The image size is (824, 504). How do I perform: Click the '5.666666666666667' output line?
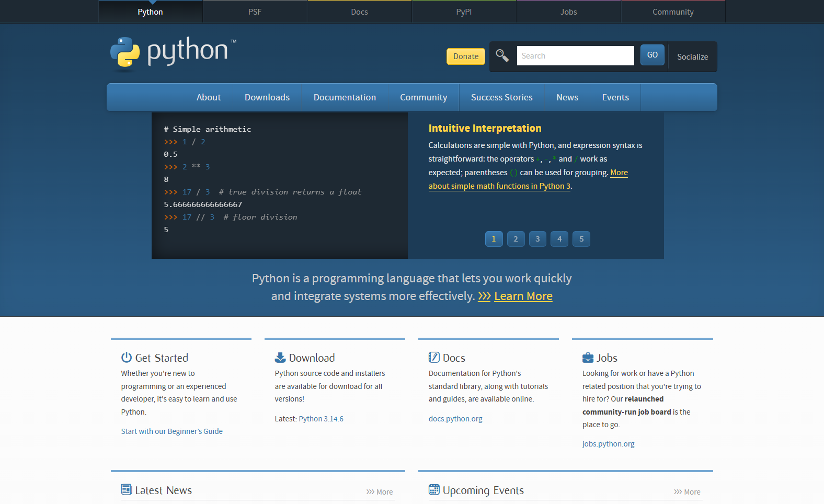click(203, 204)
